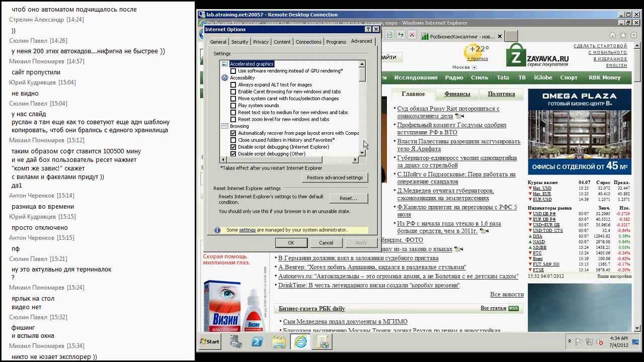Uncheck Automatically recover from page layout errors
644x362 pixels.
click(233, 133)
